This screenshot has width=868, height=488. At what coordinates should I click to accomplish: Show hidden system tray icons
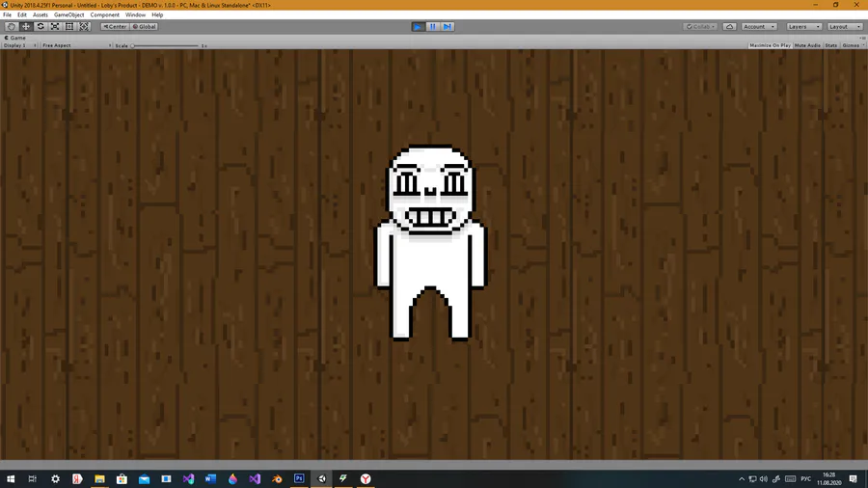click(742, 479)
